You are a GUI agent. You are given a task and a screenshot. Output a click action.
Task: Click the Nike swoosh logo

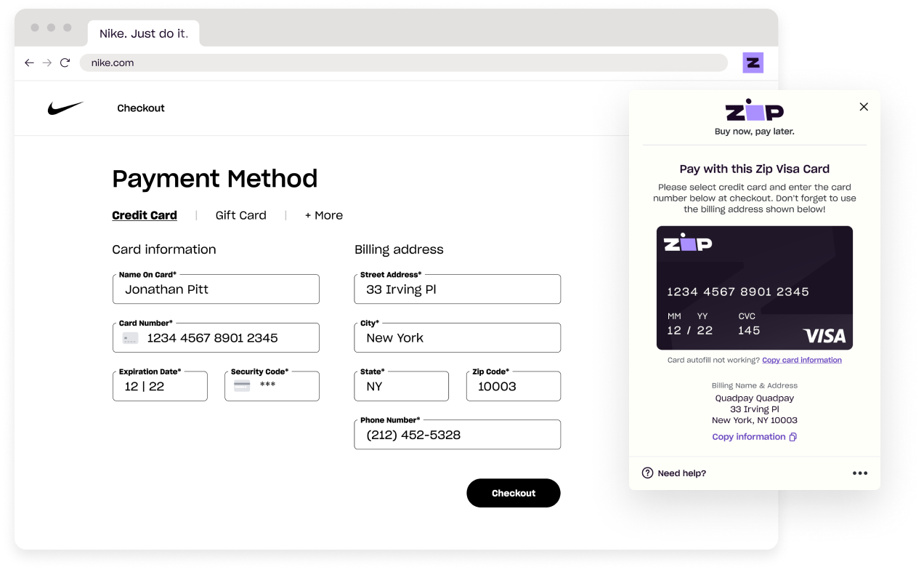pyautogui.click(x=65, y=108)
